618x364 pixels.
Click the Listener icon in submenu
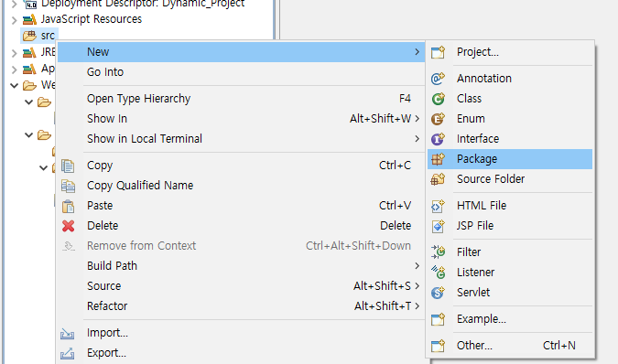(x=438, y=272)
